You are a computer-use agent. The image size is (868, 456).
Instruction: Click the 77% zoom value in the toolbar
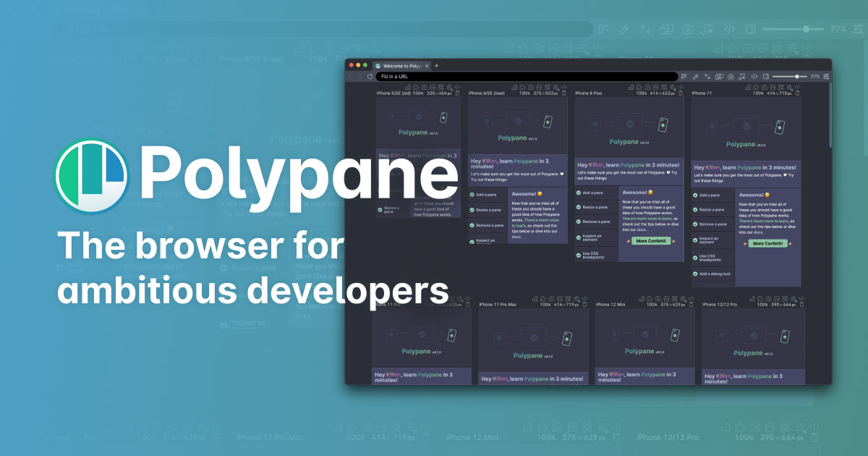tap(815, 76)
